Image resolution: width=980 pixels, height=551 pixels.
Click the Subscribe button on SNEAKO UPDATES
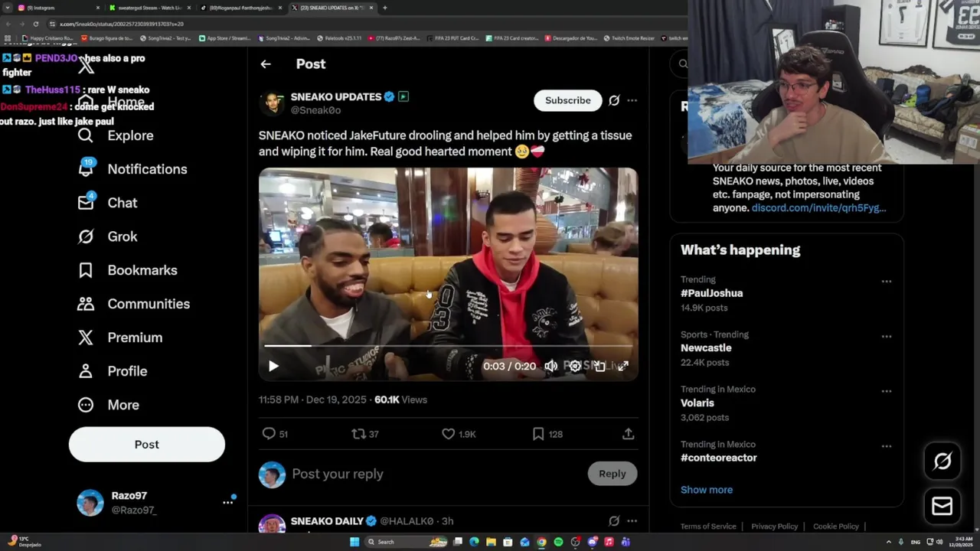coord(568,100)
